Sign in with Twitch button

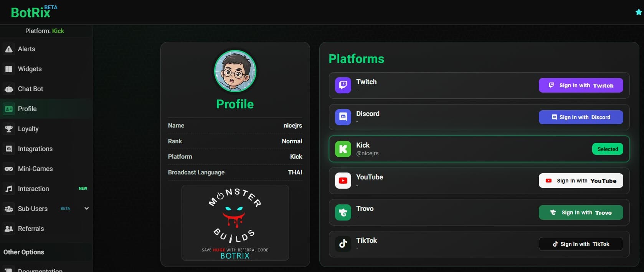point(581,85)
